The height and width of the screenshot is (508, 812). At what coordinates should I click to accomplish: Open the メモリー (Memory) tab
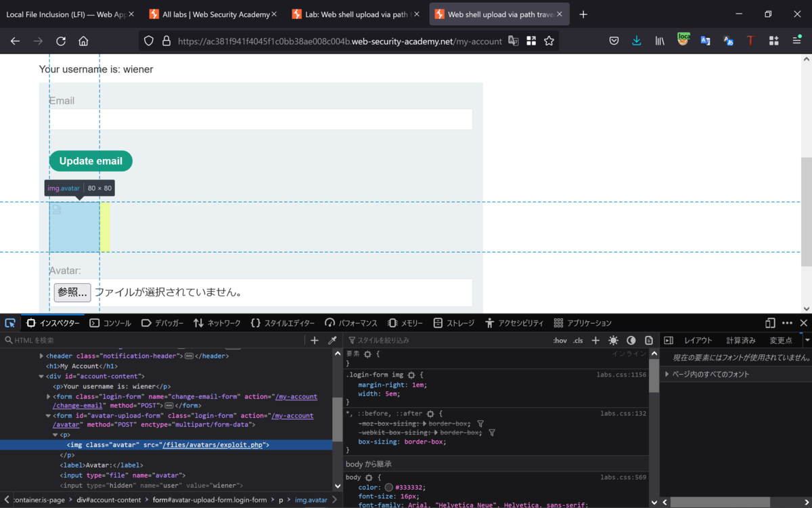(405, 323)
